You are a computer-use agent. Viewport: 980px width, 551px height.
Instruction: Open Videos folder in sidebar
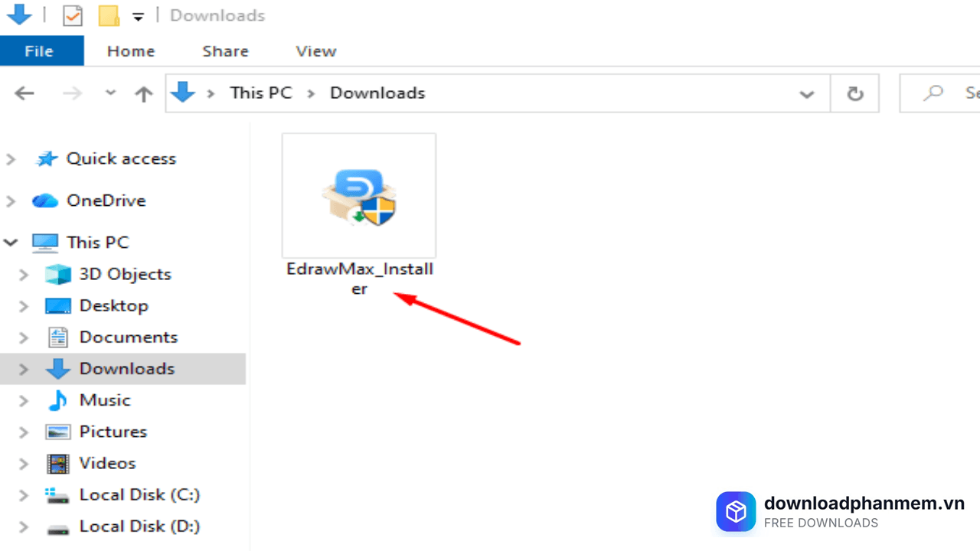(x=107, y=463)
